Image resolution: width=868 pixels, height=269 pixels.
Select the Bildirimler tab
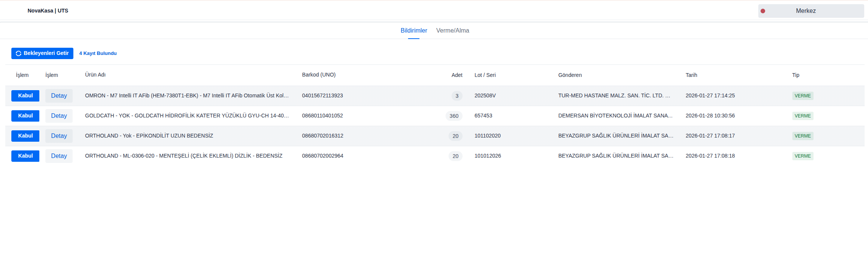coord(414,31)
